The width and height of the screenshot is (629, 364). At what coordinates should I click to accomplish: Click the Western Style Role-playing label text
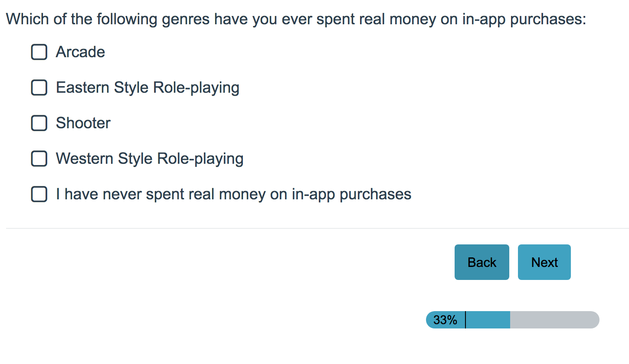(150, 159)
